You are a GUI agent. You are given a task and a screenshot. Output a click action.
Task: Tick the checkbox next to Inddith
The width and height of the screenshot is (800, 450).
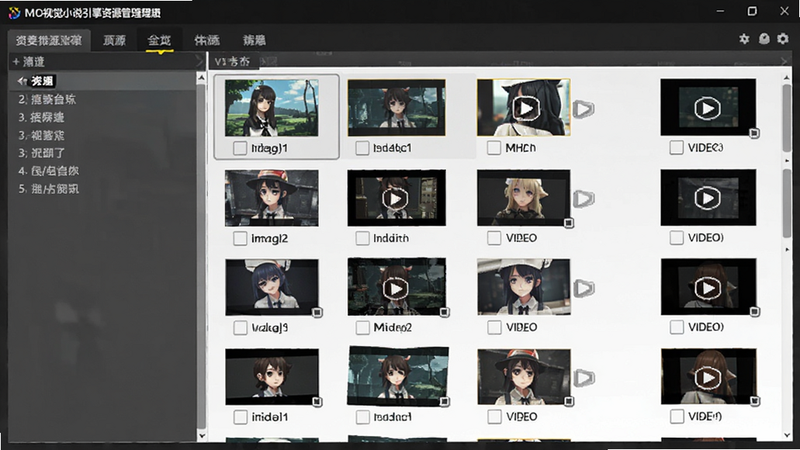pos(362,238)
